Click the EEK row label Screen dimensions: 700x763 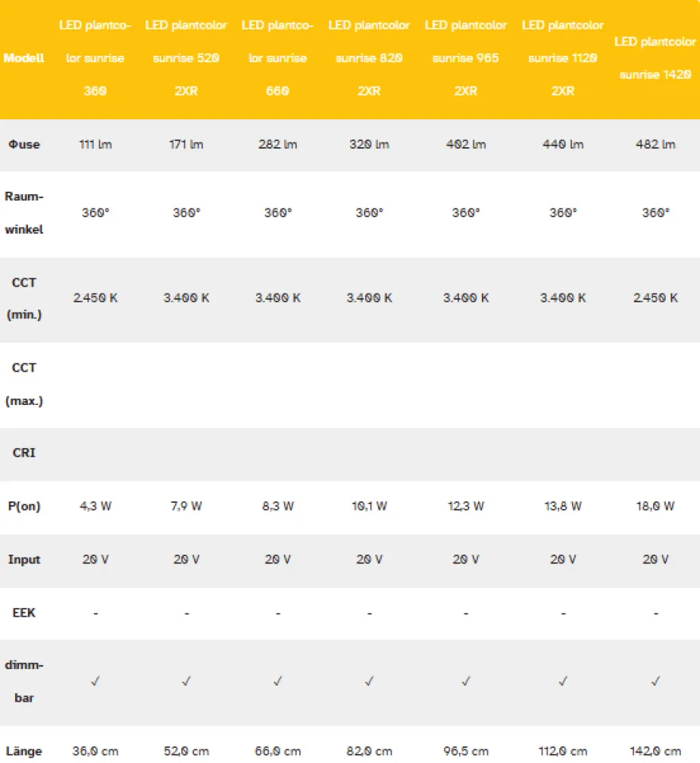[24, 613]
